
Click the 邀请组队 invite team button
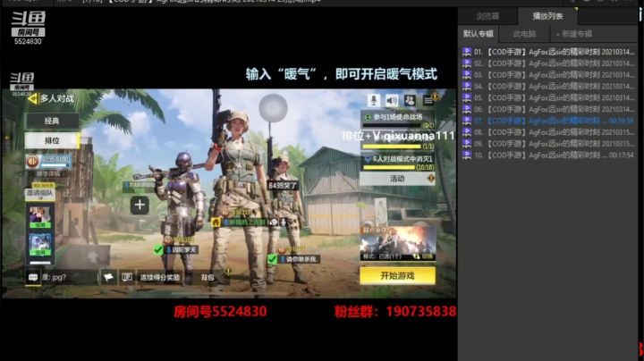(40, 193)
